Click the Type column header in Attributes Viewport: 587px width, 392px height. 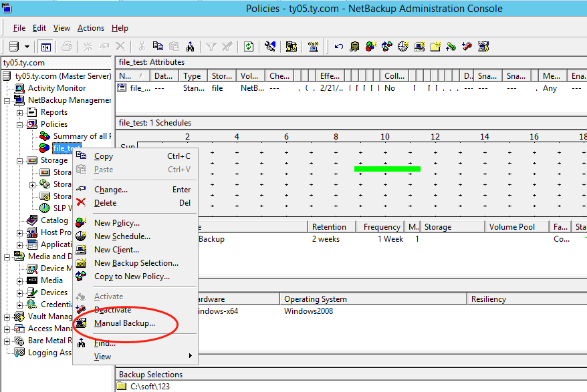click(193, 76)
